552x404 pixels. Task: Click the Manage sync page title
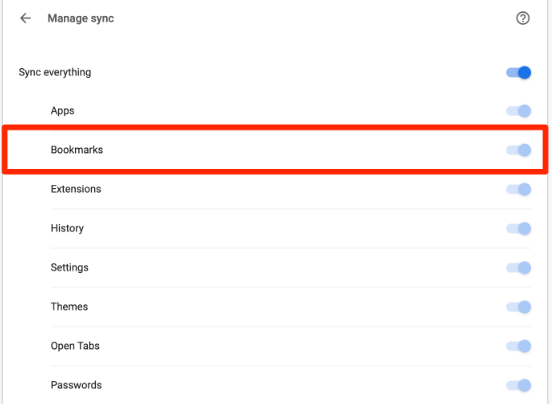tap(81, 18)
